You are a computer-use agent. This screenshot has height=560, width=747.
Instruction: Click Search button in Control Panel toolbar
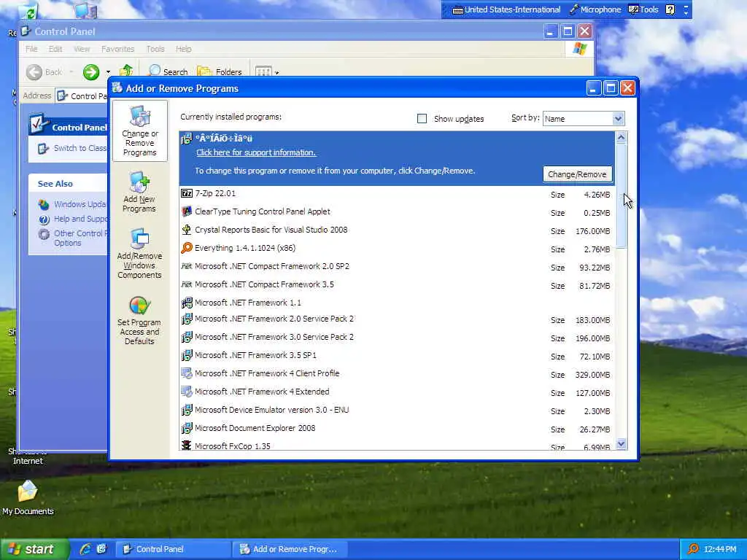(169, 72)
